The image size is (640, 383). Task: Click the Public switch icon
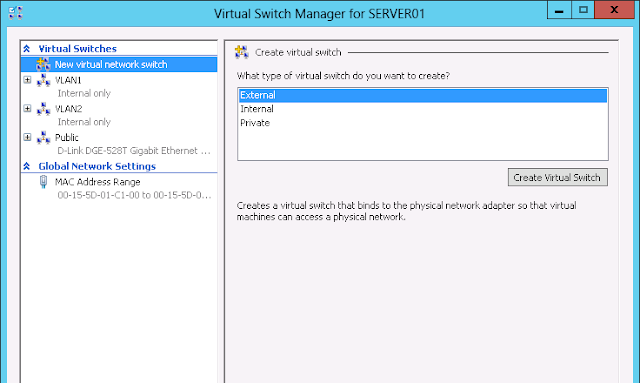(43, 137)
